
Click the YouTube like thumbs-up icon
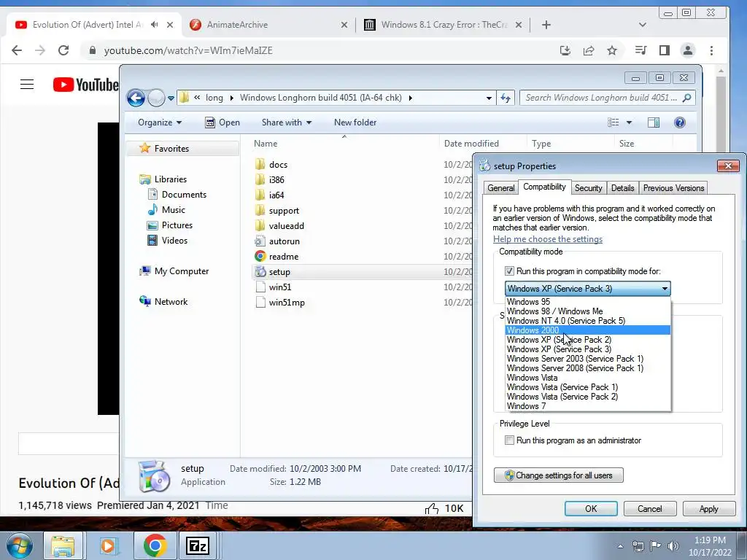[x=432, y=509]
